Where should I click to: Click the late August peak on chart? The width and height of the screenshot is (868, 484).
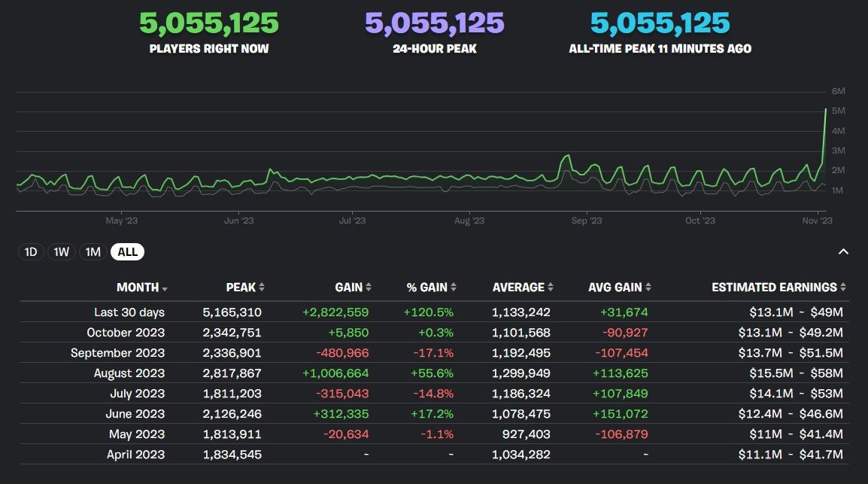click(x=566, y=156)
